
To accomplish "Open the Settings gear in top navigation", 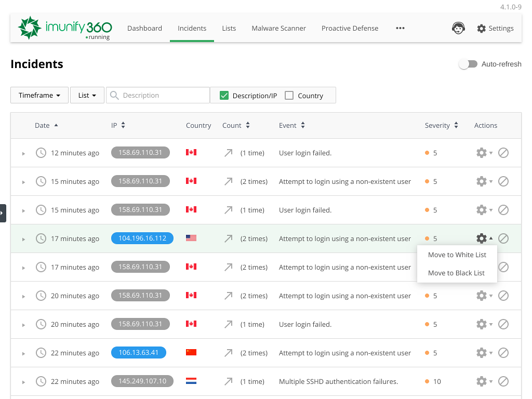I will tap(495, 28).
